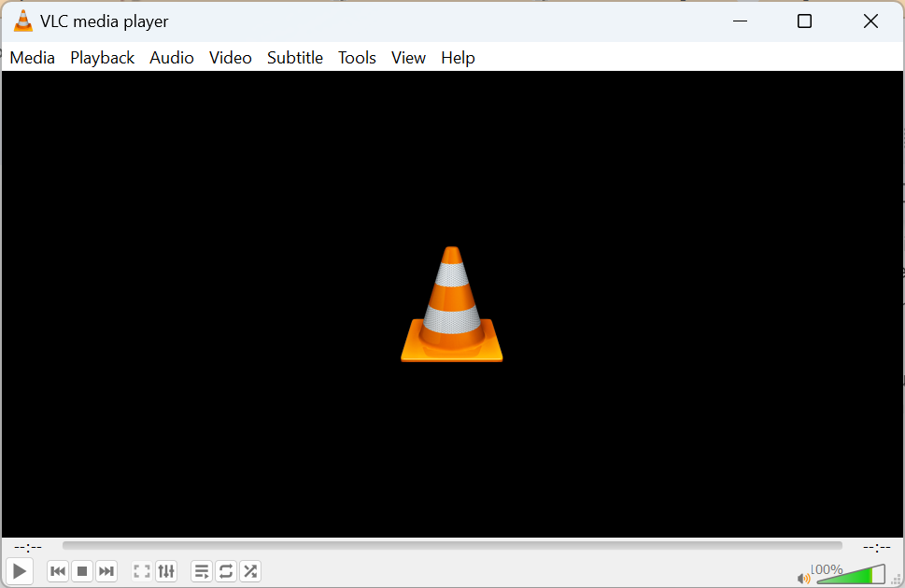Open the Media menu
This screenshot has width=905, height=588.
click(32, 57)
